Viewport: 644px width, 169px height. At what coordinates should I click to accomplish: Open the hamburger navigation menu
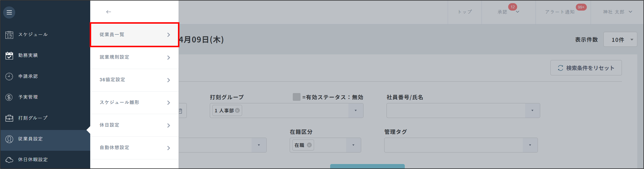pyautogui.click(x=9, y=12)
